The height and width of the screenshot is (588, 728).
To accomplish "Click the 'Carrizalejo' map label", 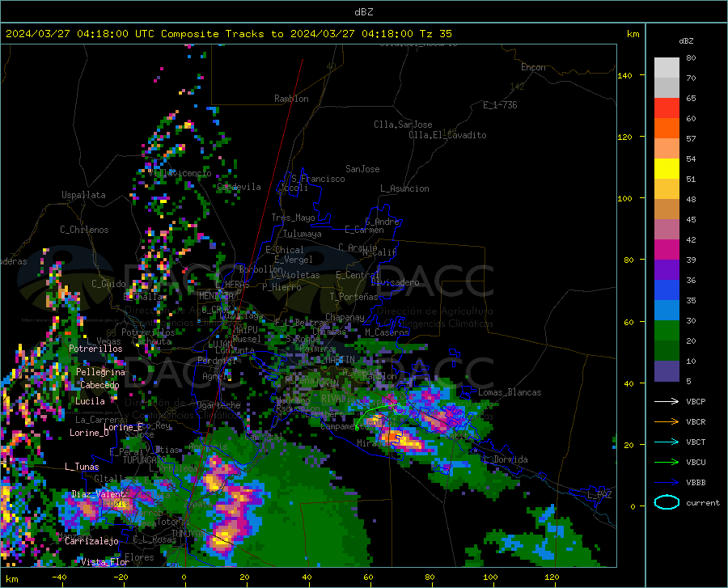I will pos(92,541).
